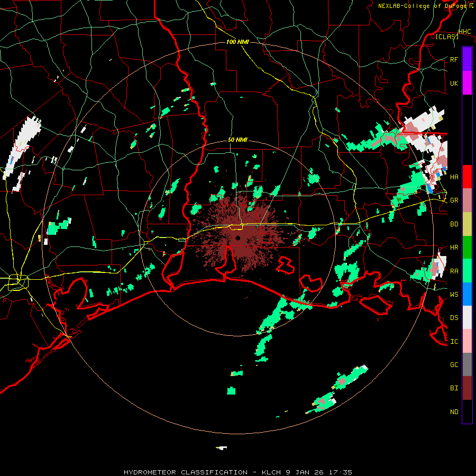The height and width of the screenshot is (476, 476).
Task: Click the IC legend label
Action: (454, 341)
